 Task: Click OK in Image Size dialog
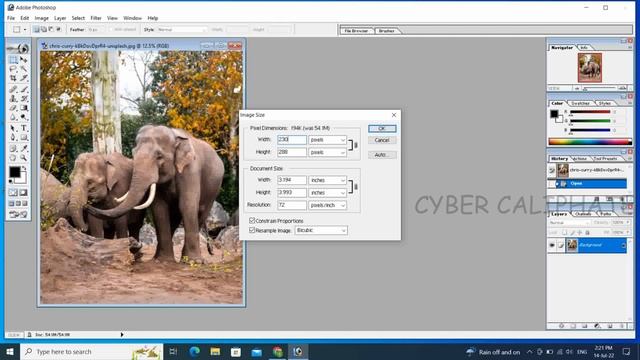382,129
